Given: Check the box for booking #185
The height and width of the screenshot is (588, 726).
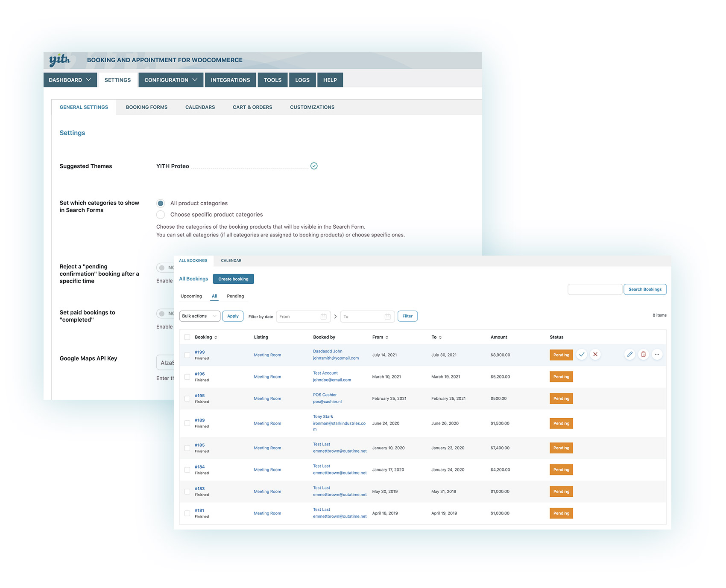Looking at the screenshot, I should coord(187,448).
